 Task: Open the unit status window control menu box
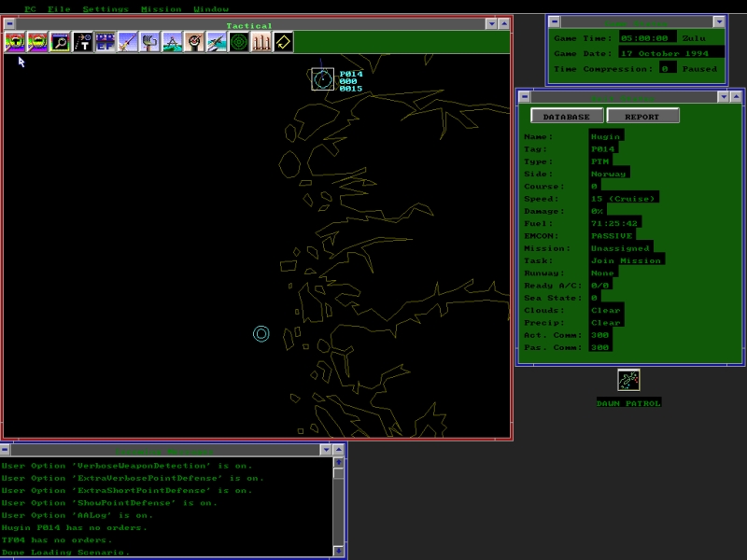coord(525,97)
